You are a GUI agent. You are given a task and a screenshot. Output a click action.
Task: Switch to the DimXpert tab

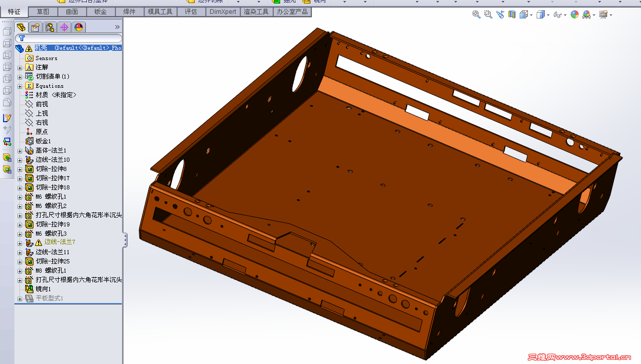click(223, 11)
